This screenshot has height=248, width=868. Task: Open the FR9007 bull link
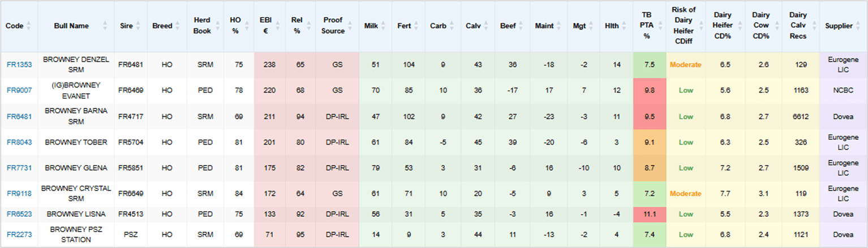pyautogui.click(x=19, y=90)
